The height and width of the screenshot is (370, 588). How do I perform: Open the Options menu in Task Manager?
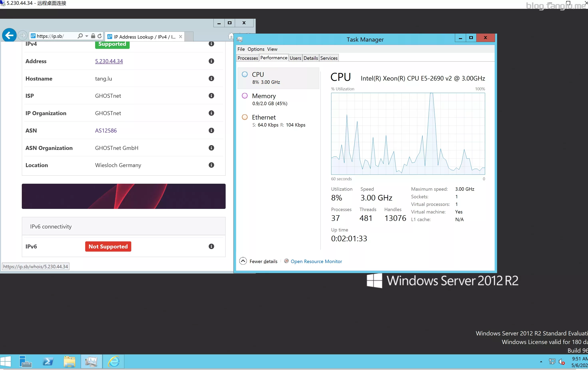coord(256,49)
